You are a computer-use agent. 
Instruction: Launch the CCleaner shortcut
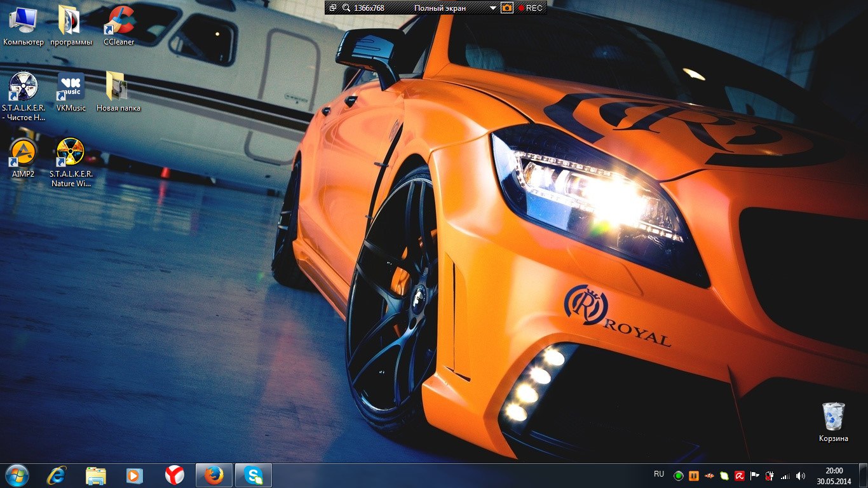(119, 26)
